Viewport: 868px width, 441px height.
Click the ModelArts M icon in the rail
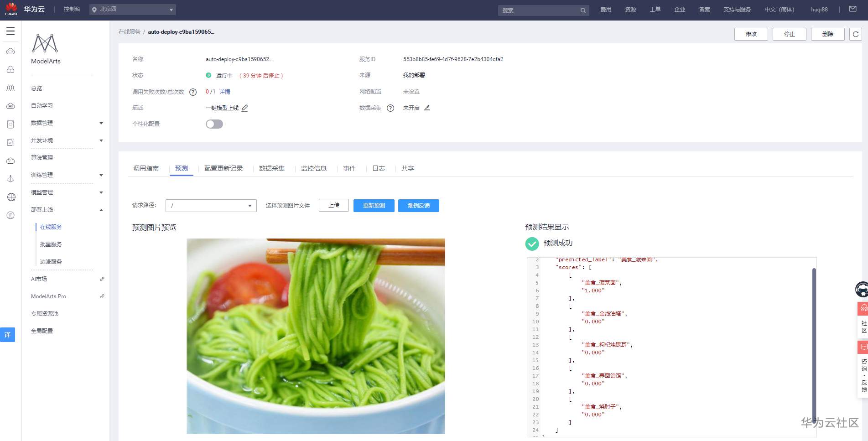[10, 88]
